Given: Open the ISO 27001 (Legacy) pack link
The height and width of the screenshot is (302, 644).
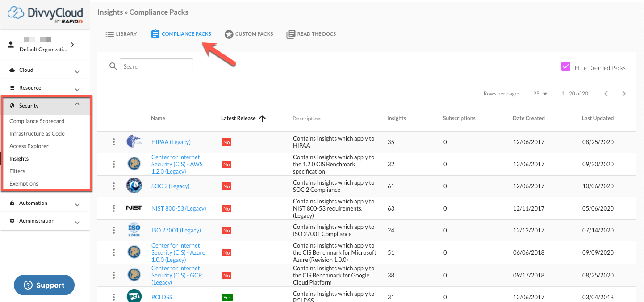Looking at the screenshot, I should click(176, 230).
